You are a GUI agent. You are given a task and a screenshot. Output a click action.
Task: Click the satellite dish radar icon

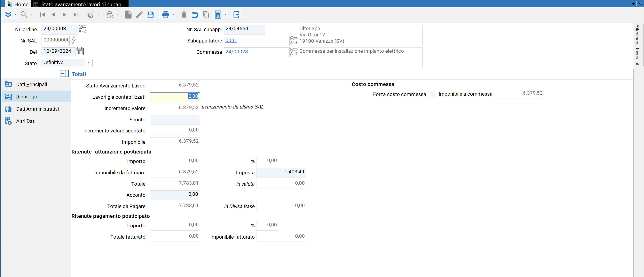(x=90, y=15)
